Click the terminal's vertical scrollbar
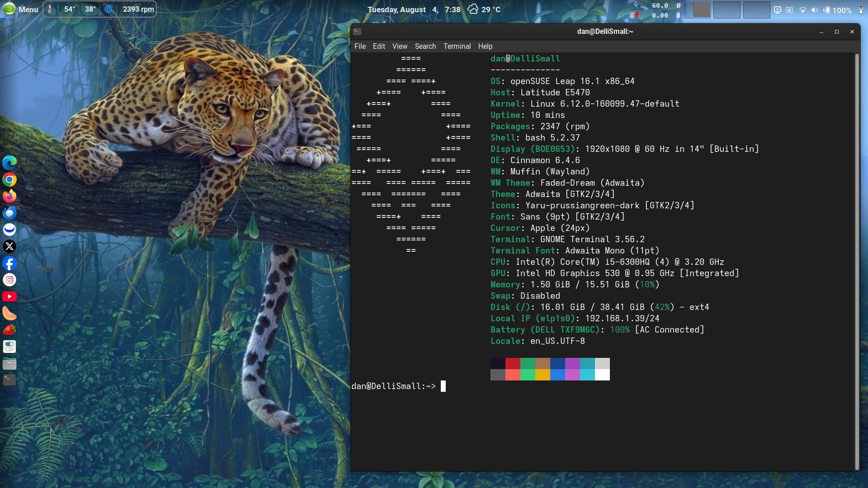The height and width of the screenshot is (488, 868). tap(857, 262)
